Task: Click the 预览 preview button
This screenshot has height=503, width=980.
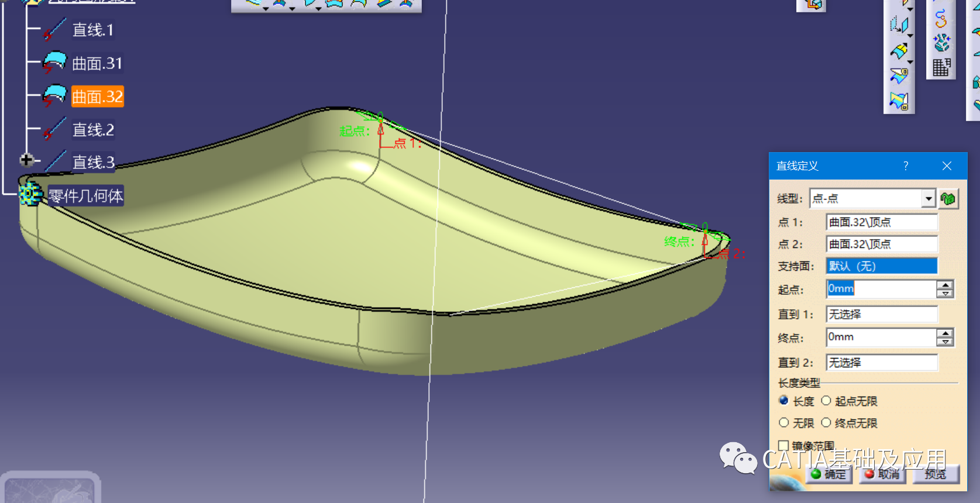Action: point(936,474)
